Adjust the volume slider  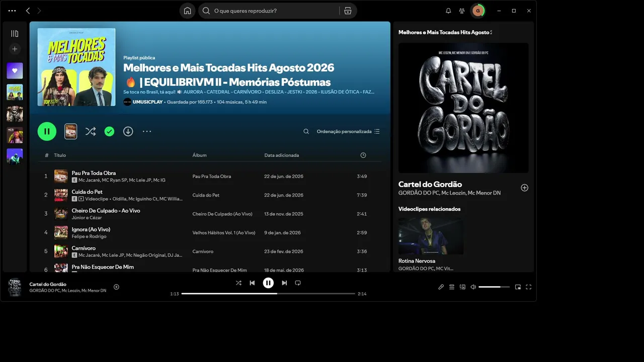coord(494,287)
